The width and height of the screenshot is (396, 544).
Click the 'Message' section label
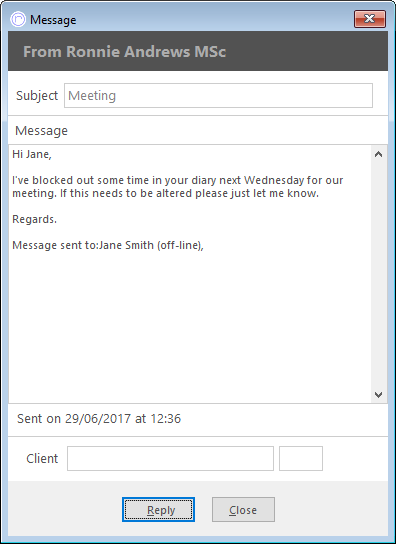pyautogui.click(x=41, y=131)
